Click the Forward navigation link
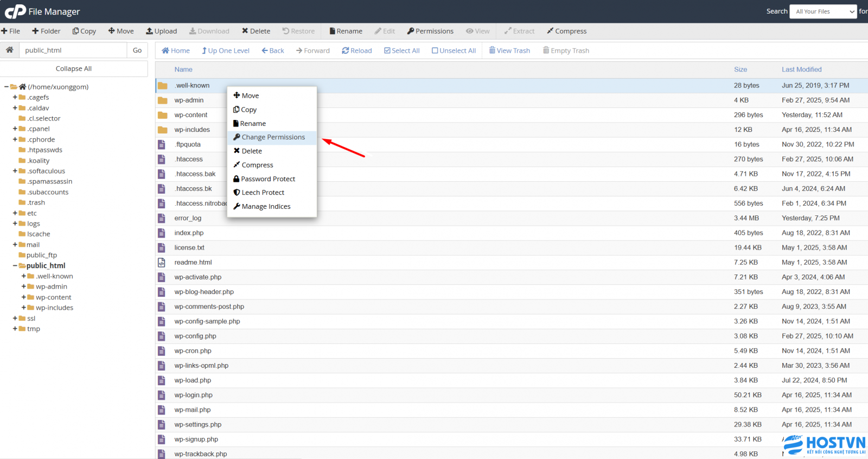This screenshot has height=459, width=868. pyautogui.click(x=313, y=50)
